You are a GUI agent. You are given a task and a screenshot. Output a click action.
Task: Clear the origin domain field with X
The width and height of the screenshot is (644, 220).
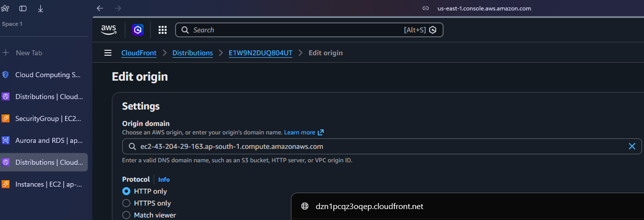pos(632,146)
